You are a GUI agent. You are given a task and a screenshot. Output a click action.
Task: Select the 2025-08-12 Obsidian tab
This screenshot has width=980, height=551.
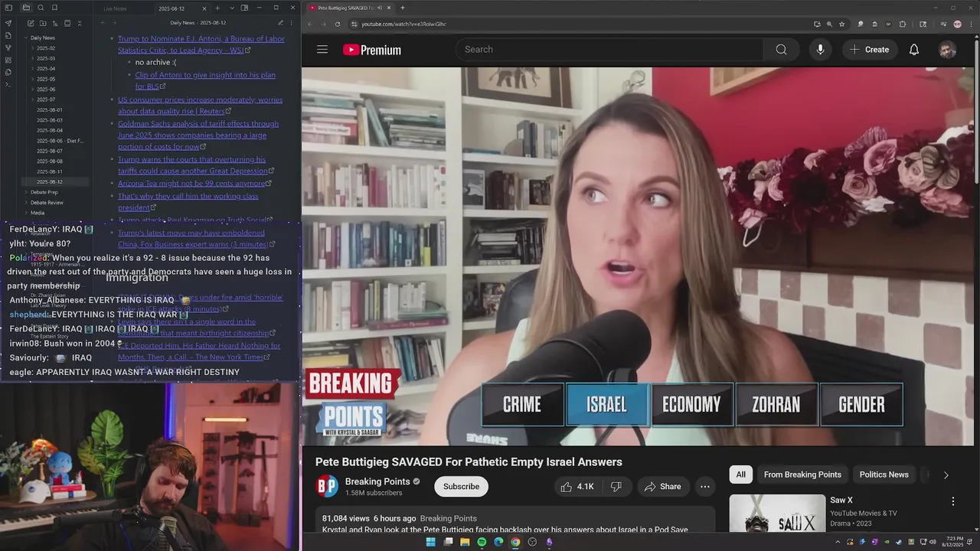pos(181,8)
